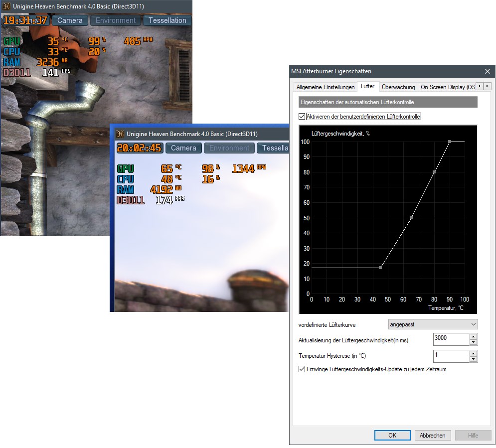Viewport: 496px width, 448px height.
Task: Click the Hilfe button
Action: [x=473, y=436]
